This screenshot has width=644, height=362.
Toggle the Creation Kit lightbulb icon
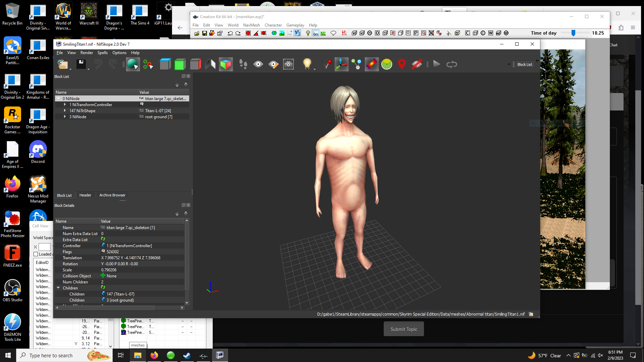(308, 33)
